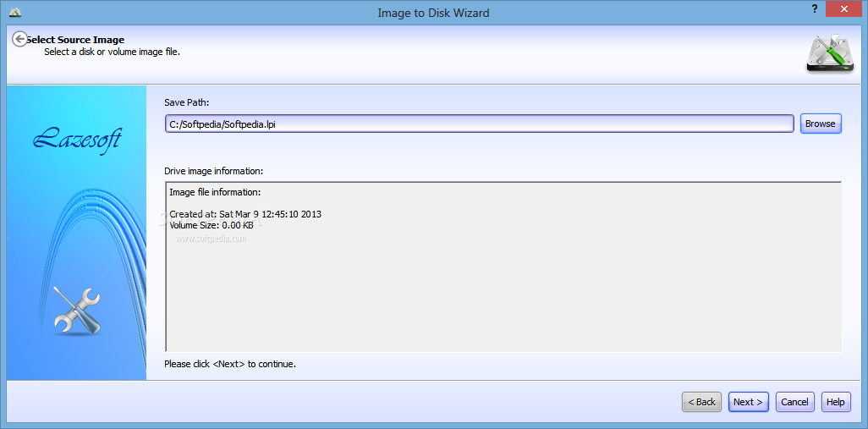Cancel the wizard

pyautogui.click(x=795, y=402)
